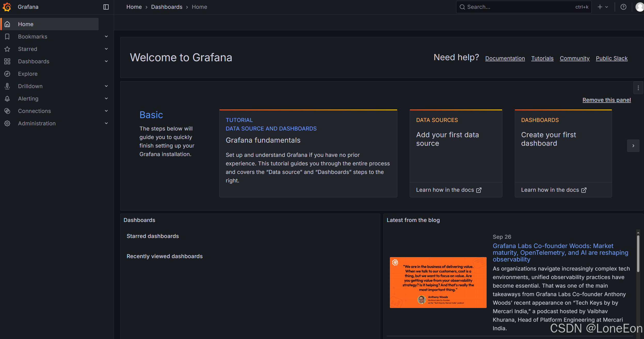
Task: Open the user profile avatar
Action: pos(640,7)
